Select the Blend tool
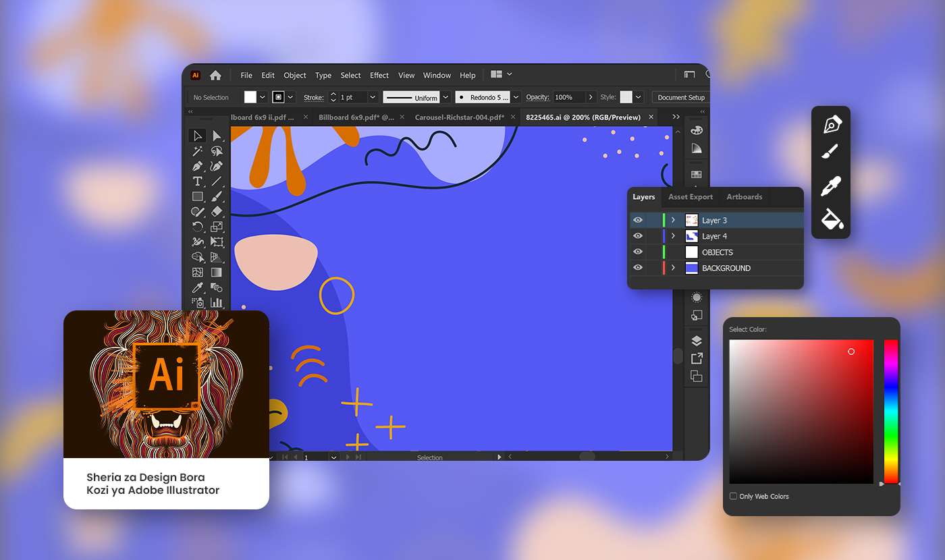 point(217,288)
